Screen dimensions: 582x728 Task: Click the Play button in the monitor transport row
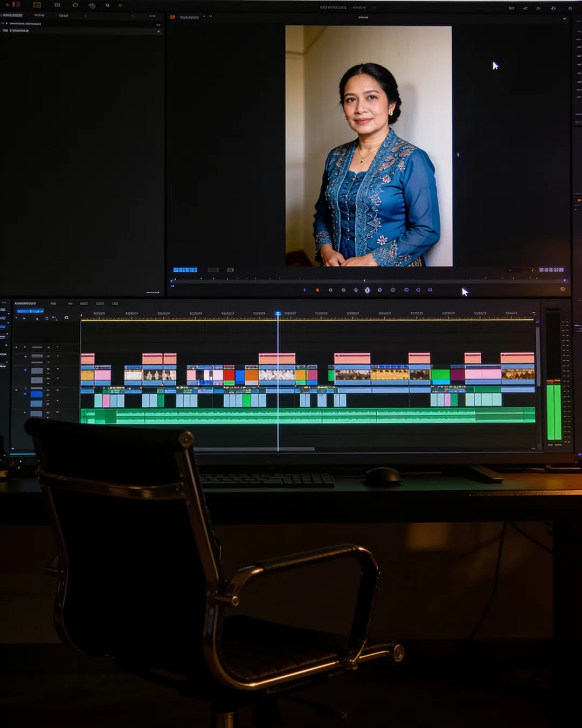367,290
